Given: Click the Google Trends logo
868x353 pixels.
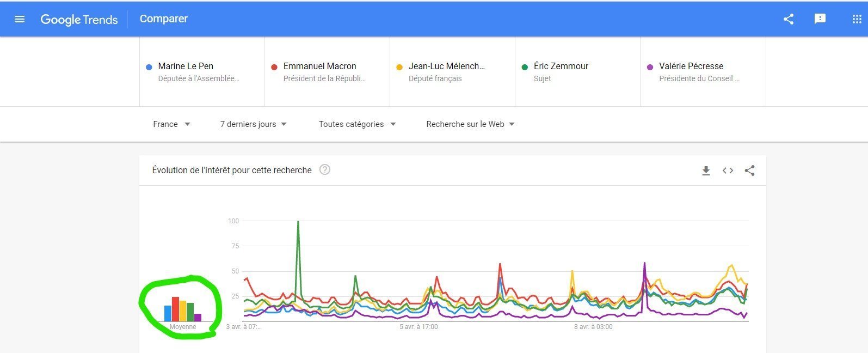Looking at the screenshot, I should pos(79,20).
